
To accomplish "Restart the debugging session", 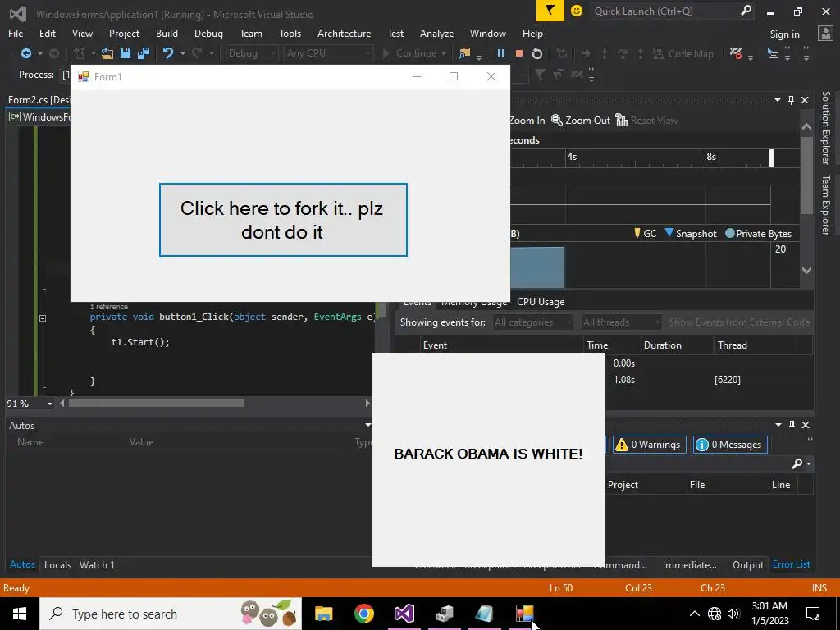I will (x=536, y=53).
